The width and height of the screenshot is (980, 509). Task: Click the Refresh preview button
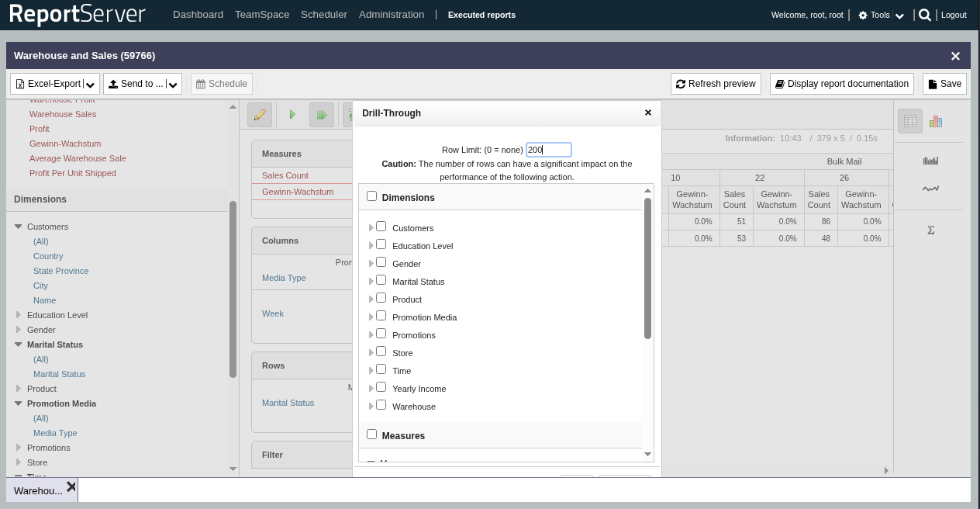(x=716, y=84)
